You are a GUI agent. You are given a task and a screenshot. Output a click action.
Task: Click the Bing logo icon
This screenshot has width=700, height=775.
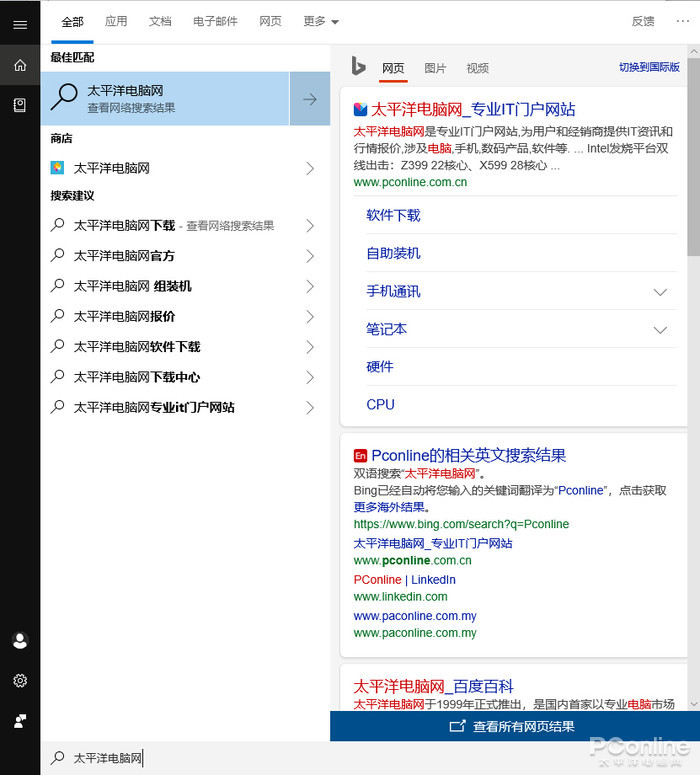(358, 66)
